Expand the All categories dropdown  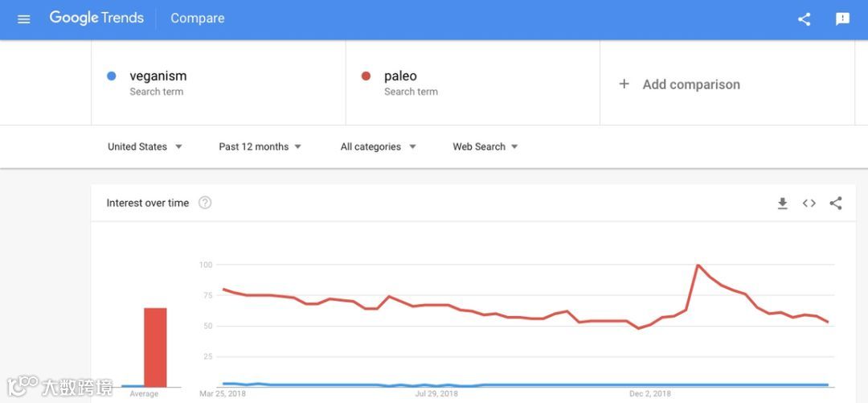379,146
